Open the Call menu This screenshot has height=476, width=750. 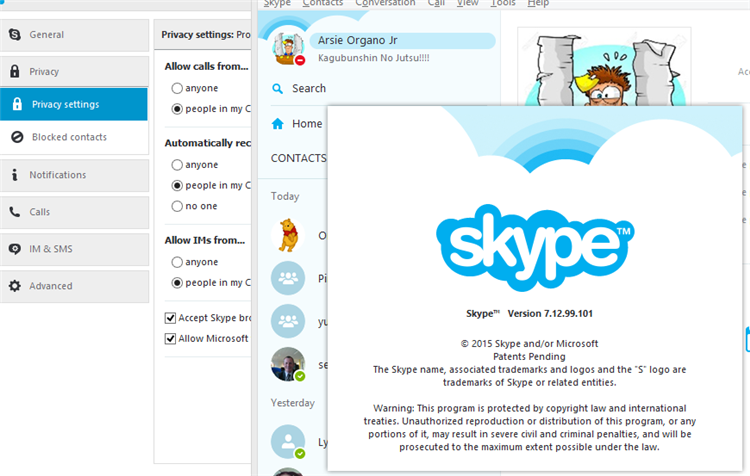point(436,3)
